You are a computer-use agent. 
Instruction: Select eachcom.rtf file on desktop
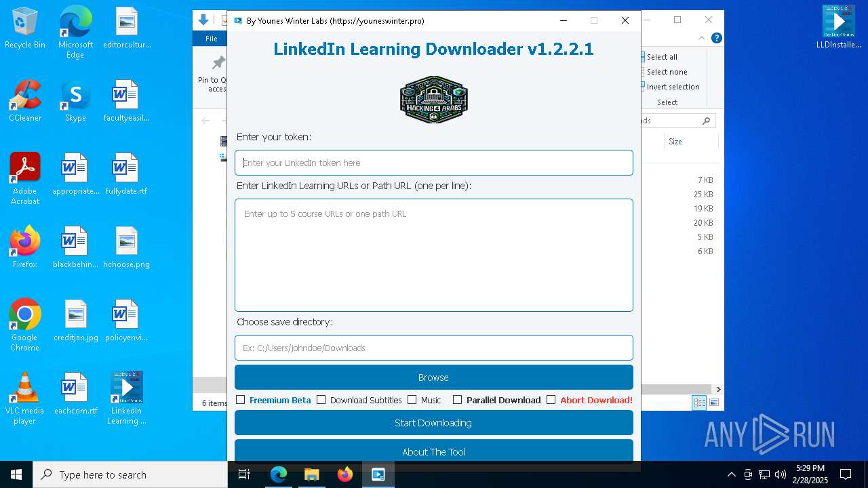click(x=75, y=394)
